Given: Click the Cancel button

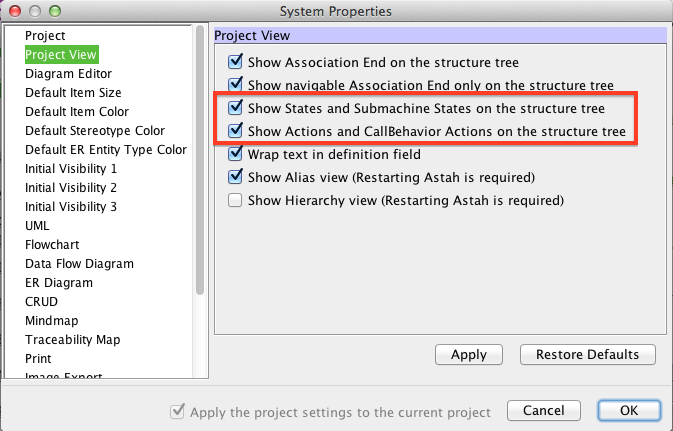Looking at the screenshot, I should pyautogui.click(x=543, y=411).
